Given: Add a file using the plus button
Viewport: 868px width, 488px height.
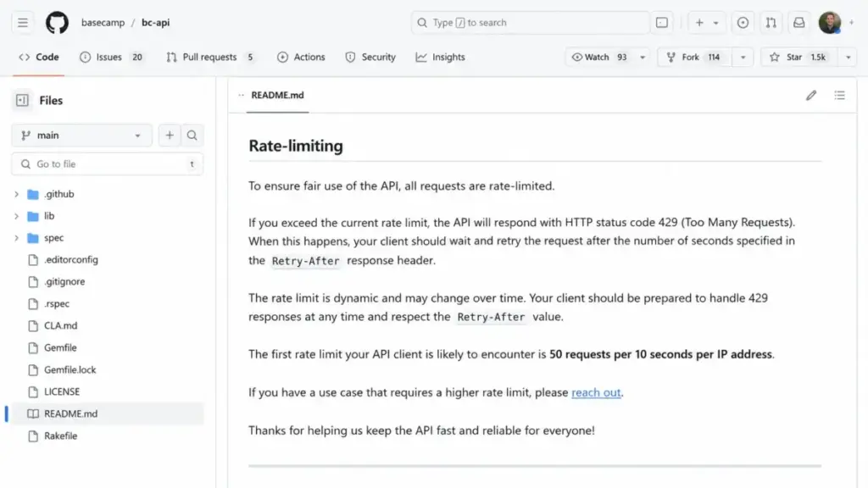Looking at the screenshot, I should point(170,135).
